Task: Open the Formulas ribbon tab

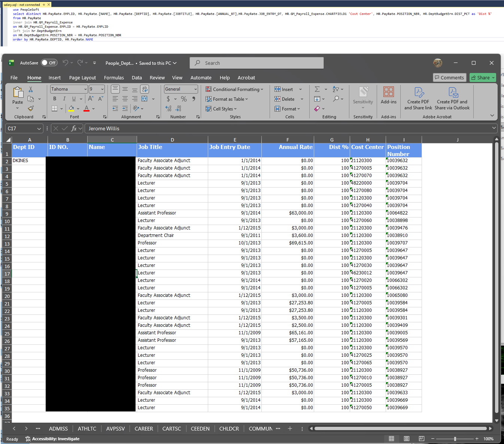Action: (x=114, y=77)
